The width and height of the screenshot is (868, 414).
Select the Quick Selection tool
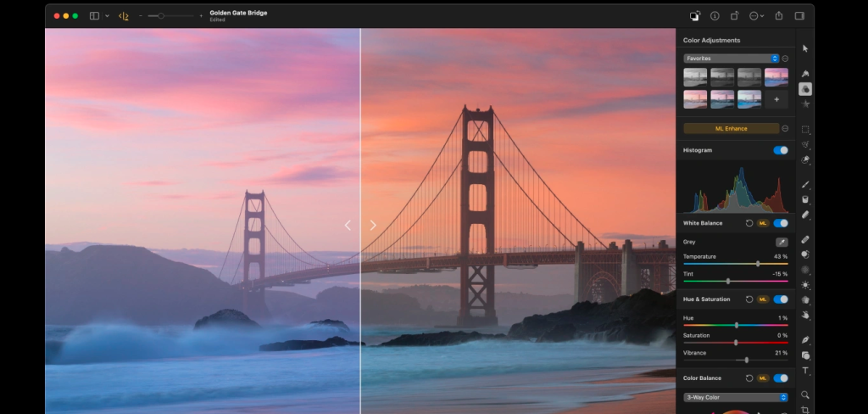pyautogui.click(x=805, y=159)
